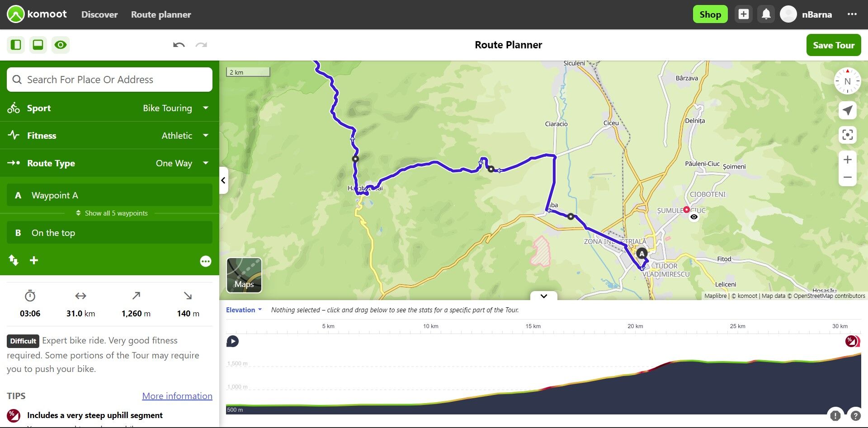Open the Route Type One Way dropdown
Image resolution: width=868 pixels, height=428 pixels.
[109, 163]
